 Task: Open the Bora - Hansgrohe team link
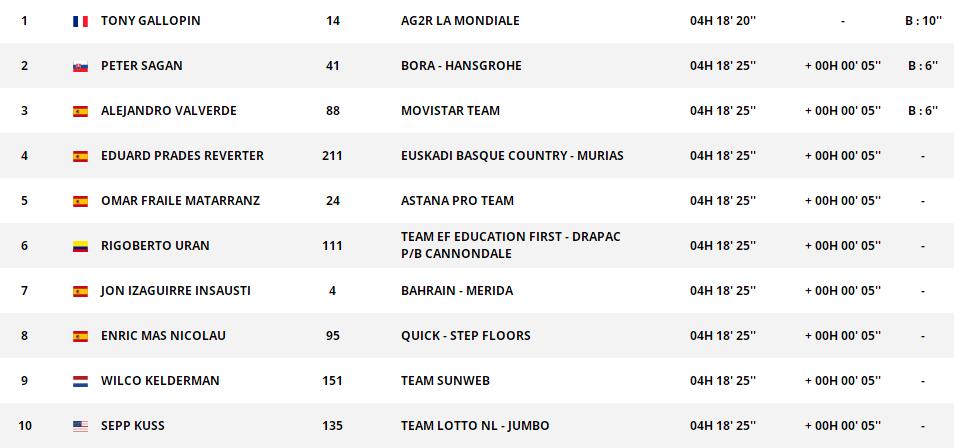click(x=461, y=66)
